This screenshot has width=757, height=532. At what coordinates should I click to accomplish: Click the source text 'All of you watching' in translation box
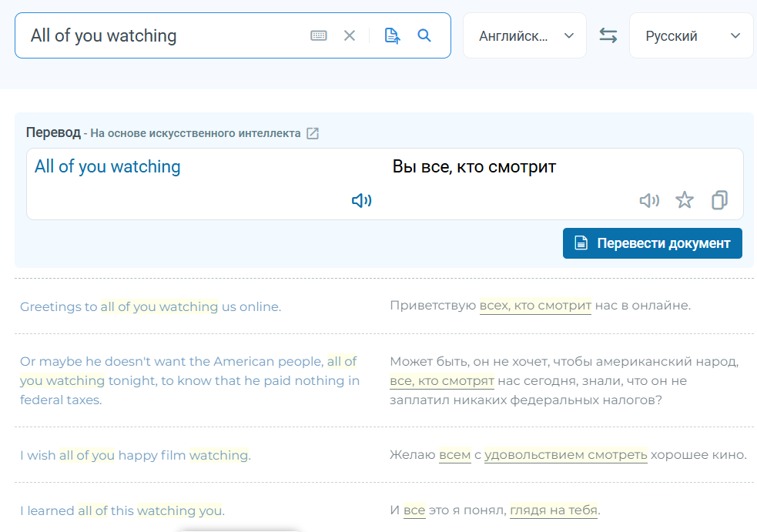(x=108, y=167)
